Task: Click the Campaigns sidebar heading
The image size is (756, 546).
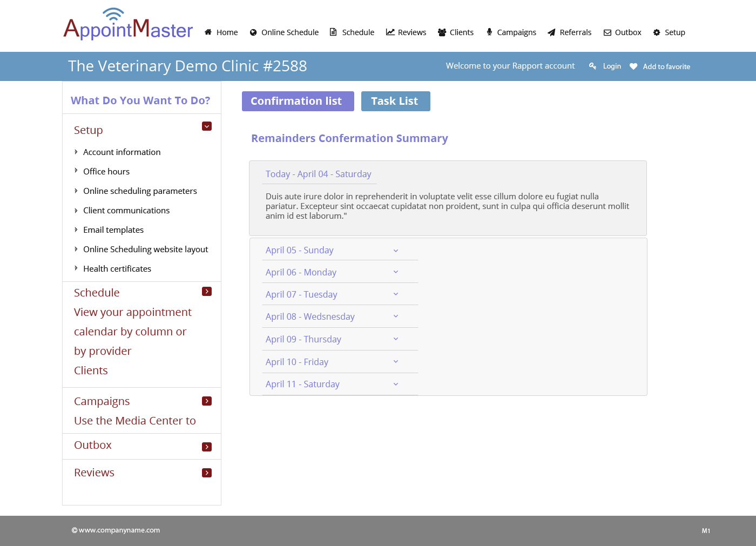Action: coord(102,401)
